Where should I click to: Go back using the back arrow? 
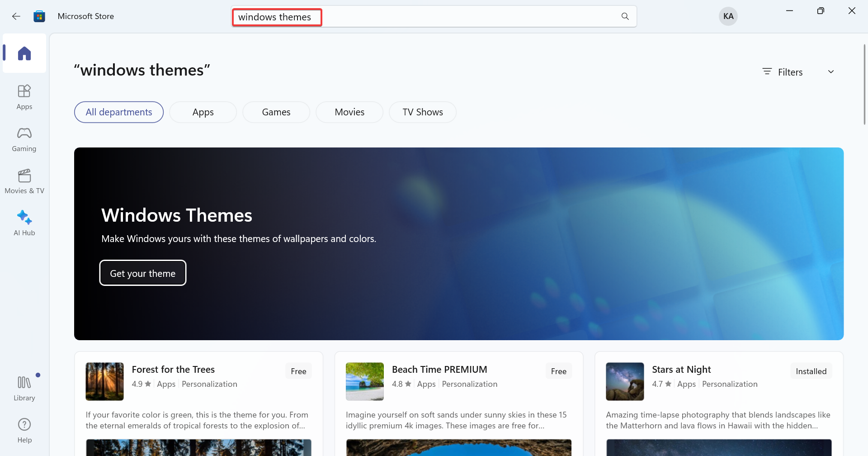click(16, 16)
